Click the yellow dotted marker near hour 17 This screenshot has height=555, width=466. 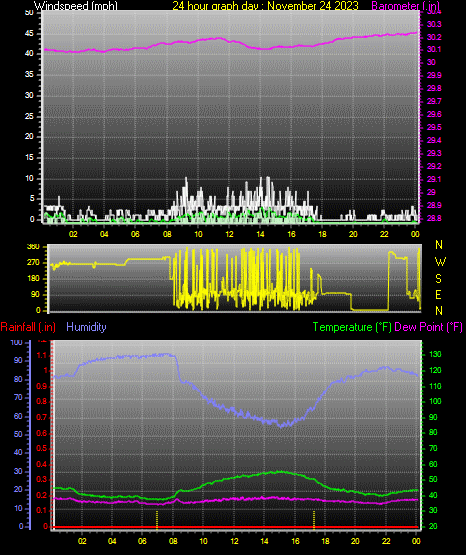pos(314,519)
